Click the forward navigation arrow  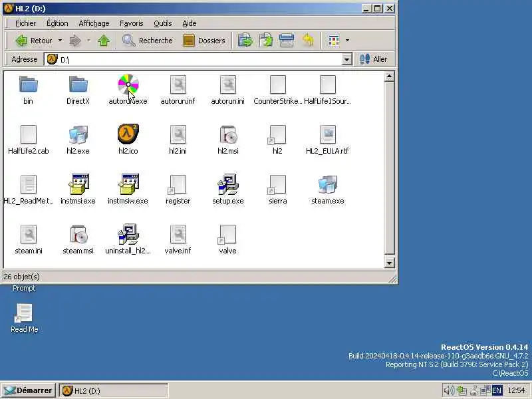(75, 41)
